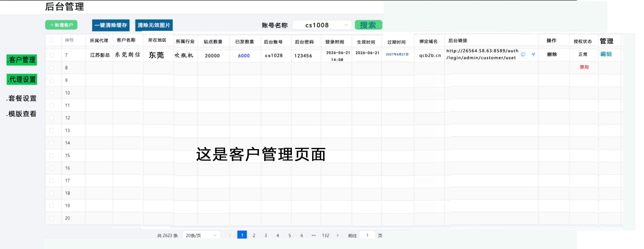This screenshot has height=249, width=644.
Task: Click the 授权状态 column header
Action: coord(582,41)
